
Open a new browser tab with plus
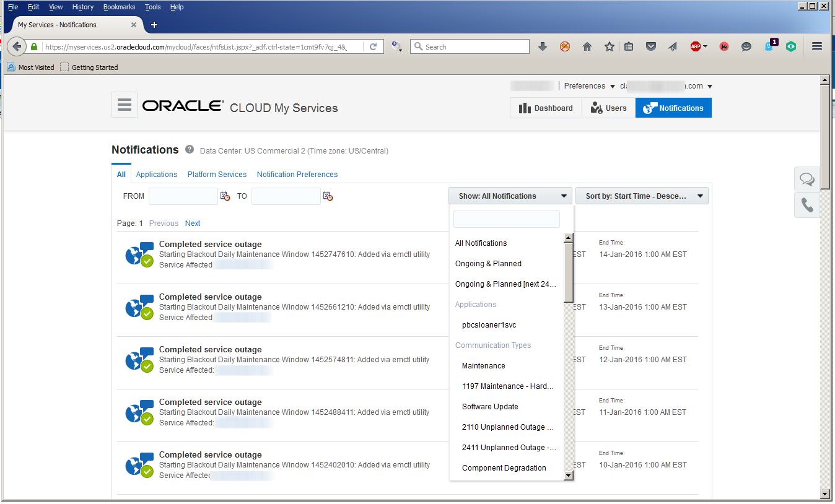pyautogui.click(x=154, y=25)
